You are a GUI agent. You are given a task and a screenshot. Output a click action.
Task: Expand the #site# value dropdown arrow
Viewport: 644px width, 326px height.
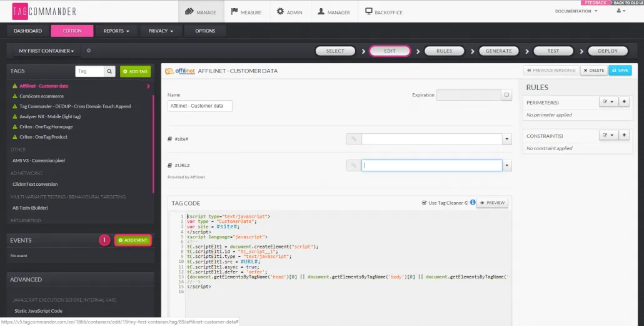pos(507,139)
